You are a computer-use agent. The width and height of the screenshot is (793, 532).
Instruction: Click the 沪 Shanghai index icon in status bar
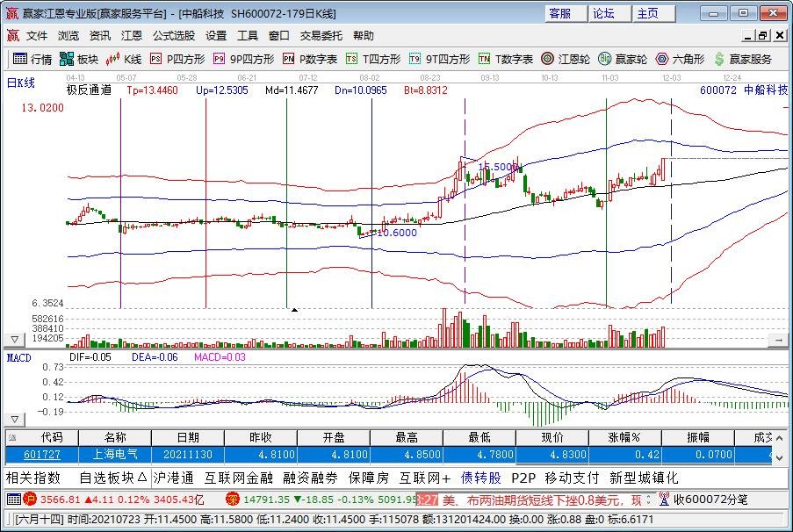tap(30, 500)
